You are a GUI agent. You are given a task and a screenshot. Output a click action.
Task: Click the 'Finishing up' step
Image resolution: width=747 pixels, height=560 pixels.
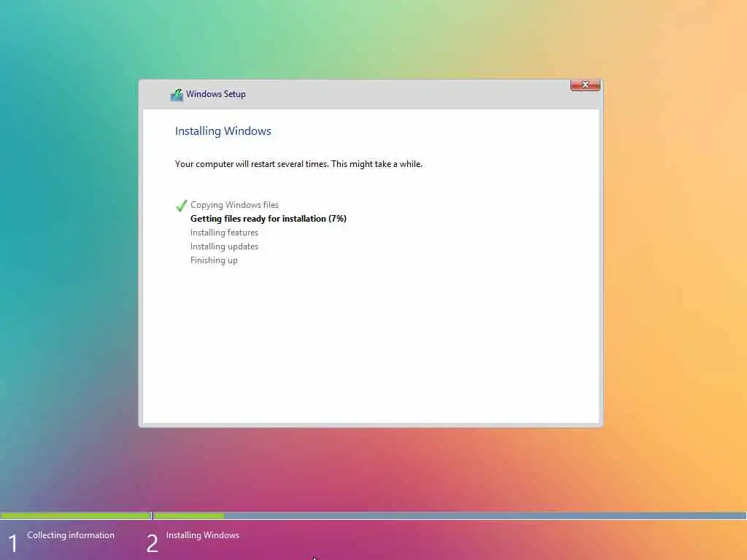(214, 260)
